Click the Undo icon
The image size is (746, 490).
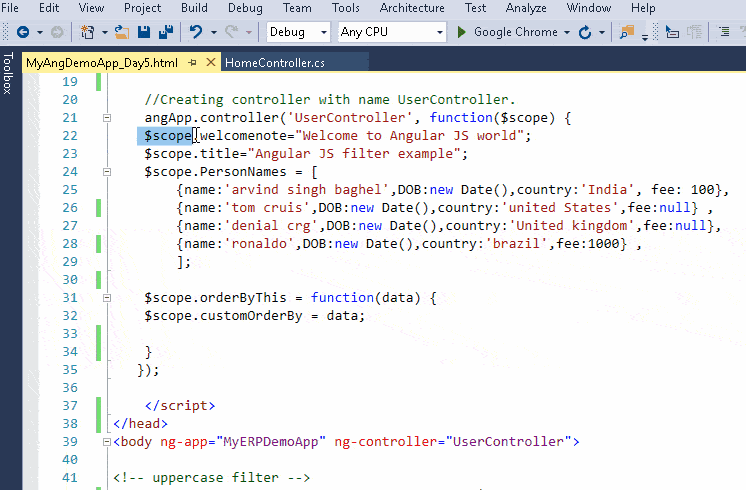(196, 32)
